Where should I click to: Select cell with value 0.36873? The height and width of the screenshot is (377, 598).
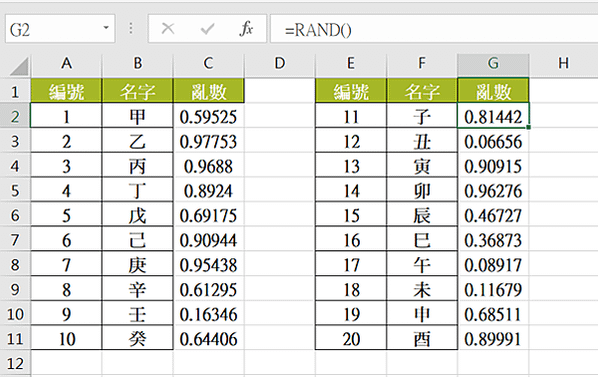coord(493,240)
